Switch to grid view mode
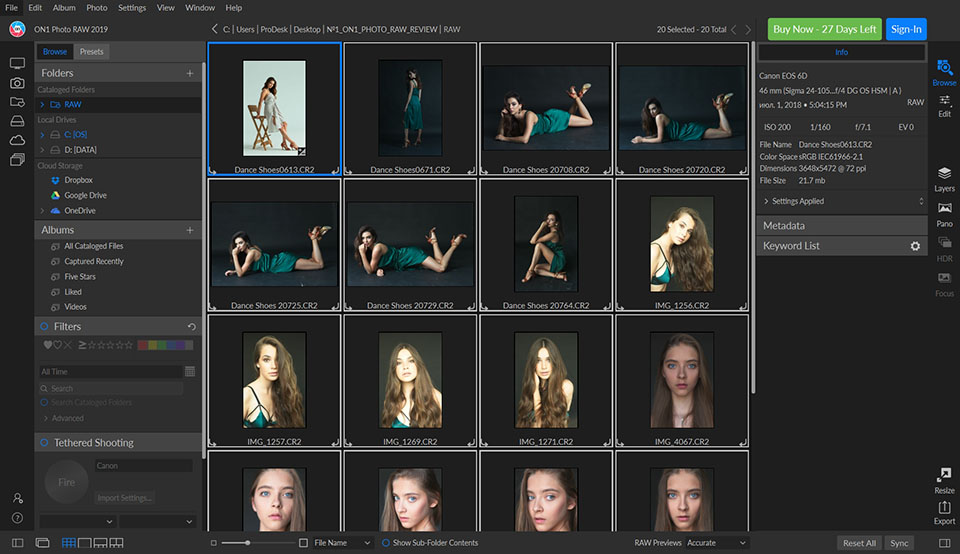960x554 pixels. pos(69,542)
